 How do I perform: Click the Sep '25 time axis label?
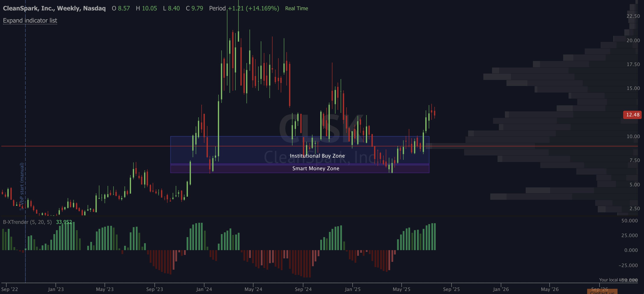point(451,289)
